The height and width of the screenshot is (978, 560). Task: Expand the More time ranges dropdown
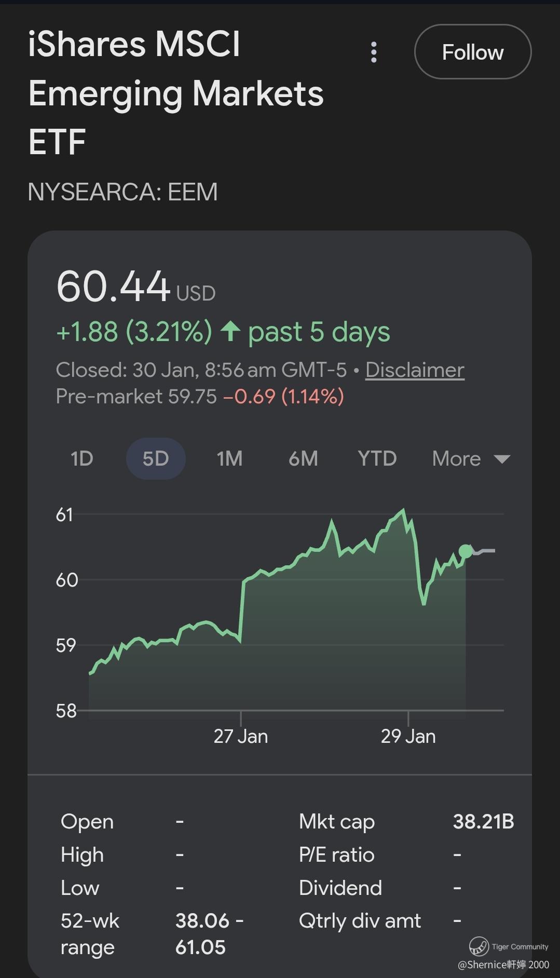point(471,459)
